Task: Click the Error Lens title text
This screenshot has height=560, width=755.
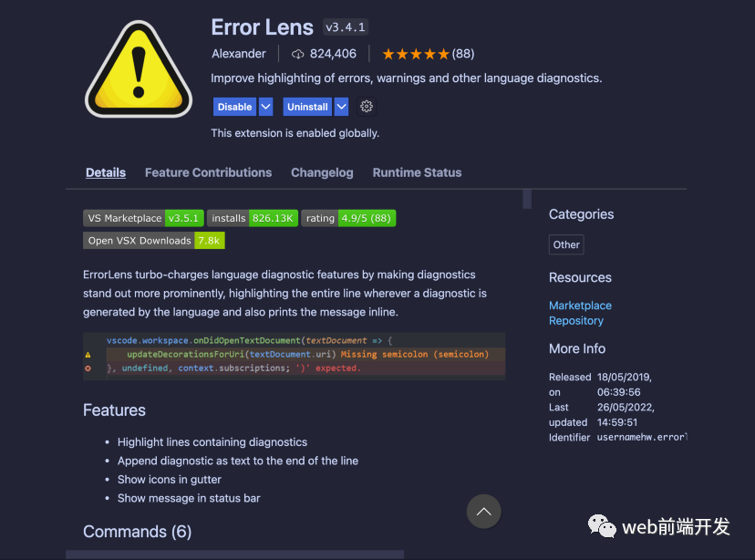Action: point(263,27)
